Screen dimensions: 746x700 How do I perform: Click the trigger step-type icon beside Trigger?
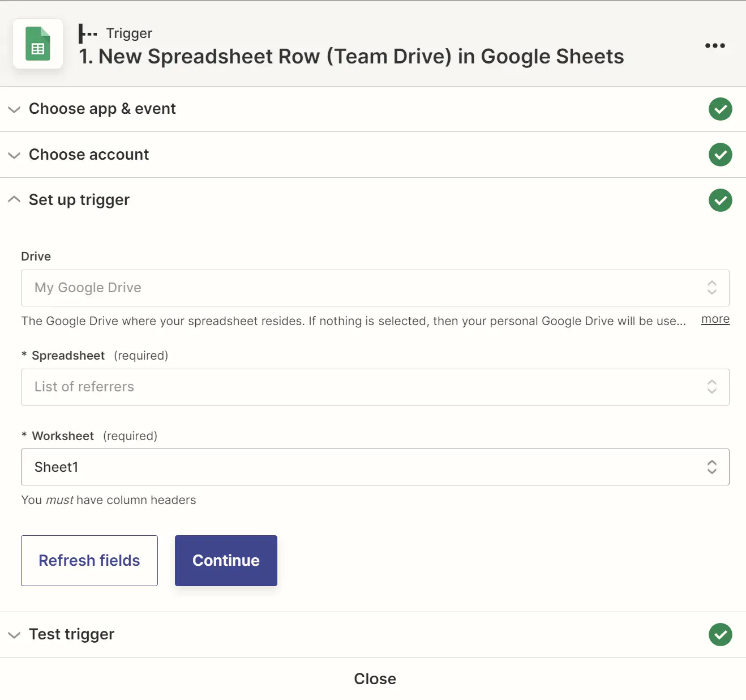click(88, 33)
